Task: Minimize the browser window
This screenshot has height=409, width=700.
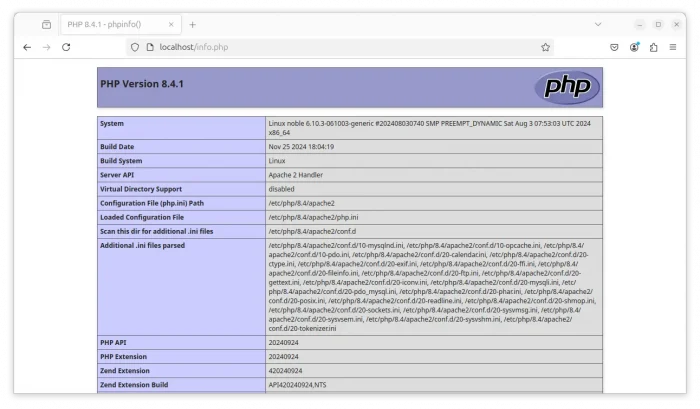Action: pyautogui.click(x=640, y=25)
